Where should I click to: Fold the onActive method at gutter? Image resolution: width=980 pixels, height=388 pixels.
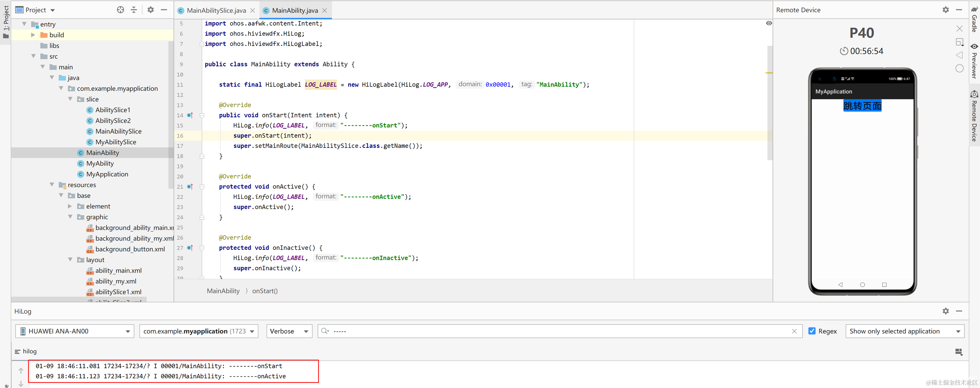(x=202, y=187)
